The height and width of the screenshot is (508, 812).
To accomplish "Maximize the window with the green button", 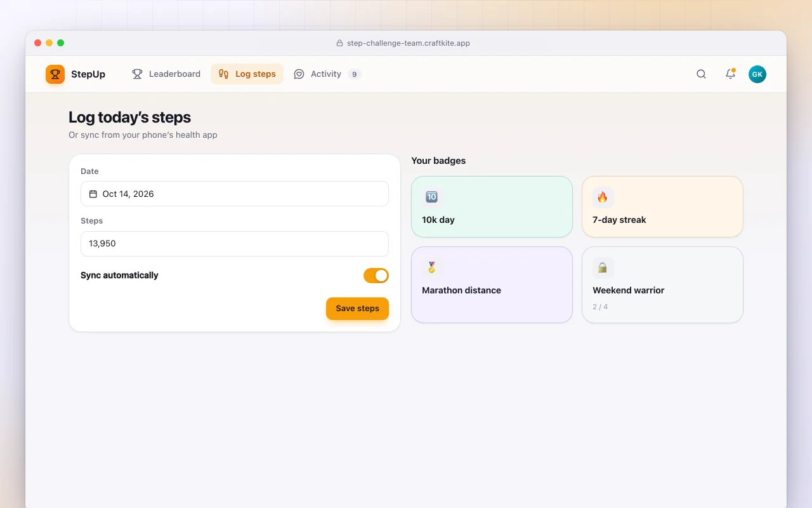I will (61, 43).
